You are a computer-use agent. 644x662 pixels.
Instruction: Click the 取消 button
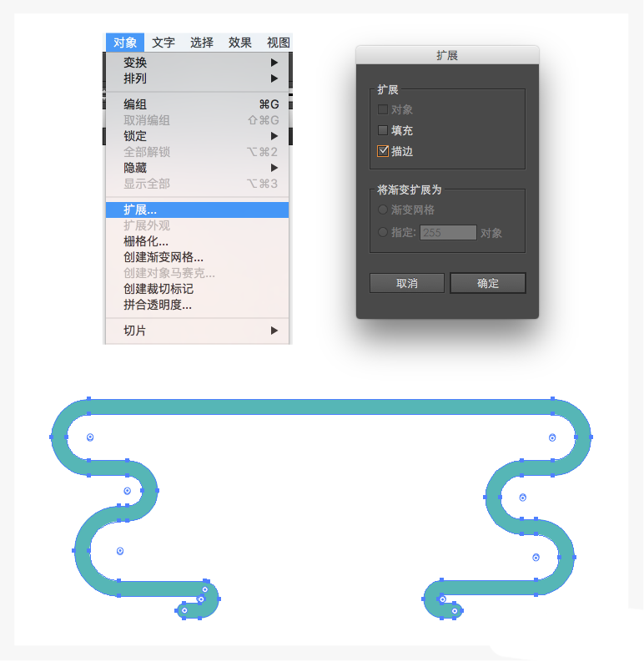click(407, 283)
